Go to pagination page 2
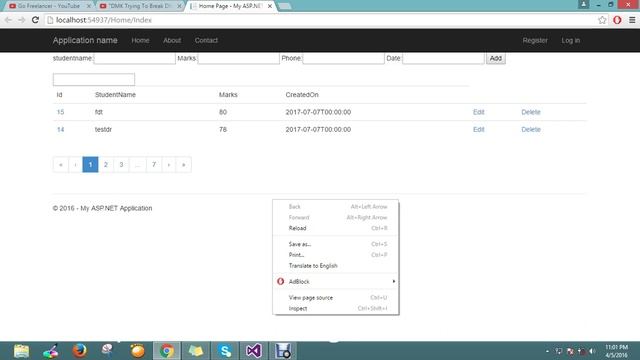Viewport: 640px width, 360px height. (106, 164)
